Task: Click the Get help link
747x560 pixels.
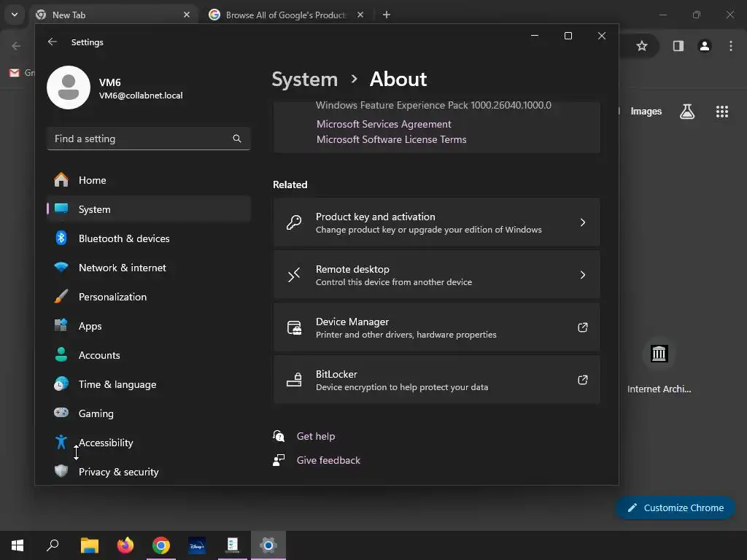Action: pyautogui.click(x=315, y=436)
